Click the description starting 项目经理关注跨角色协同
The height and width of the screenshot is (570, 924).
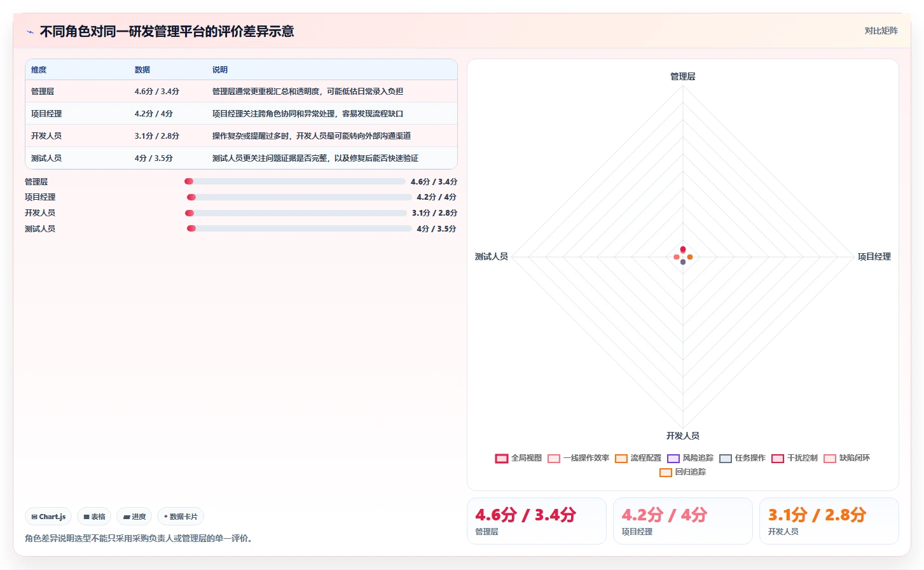(308, 114)
